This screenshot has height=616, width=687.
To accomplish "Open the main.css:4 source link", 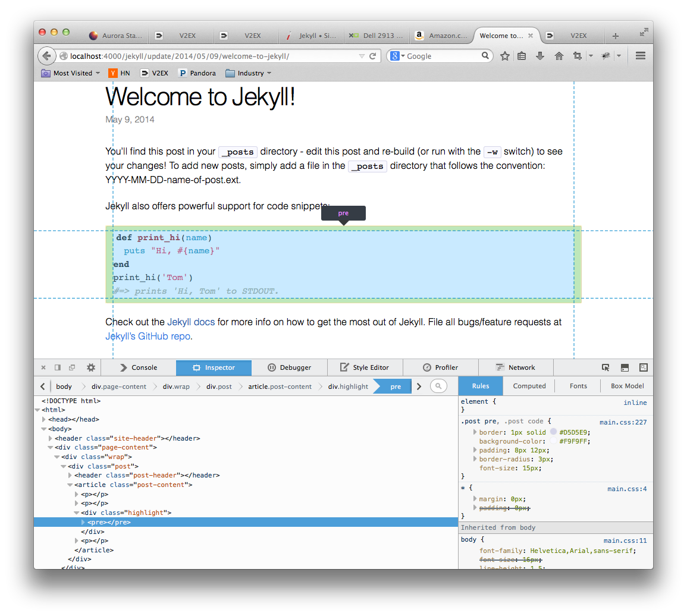I will (x=627, y=489).
